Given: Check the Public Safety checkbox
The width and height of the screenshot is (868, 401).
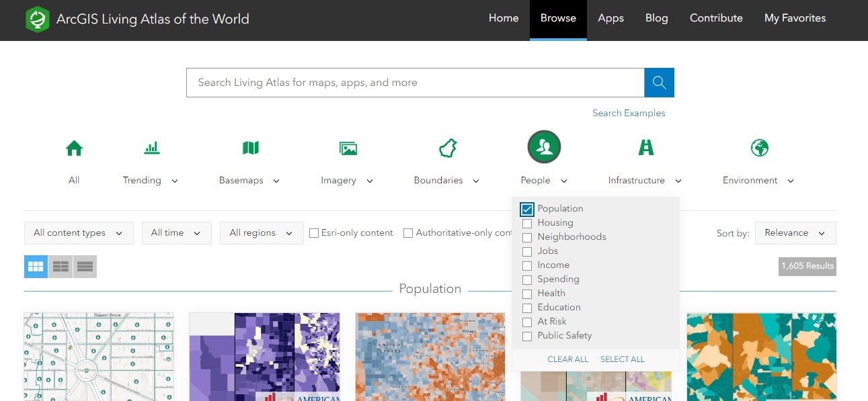Looking at the screenshot, I should tap(527, 336).
